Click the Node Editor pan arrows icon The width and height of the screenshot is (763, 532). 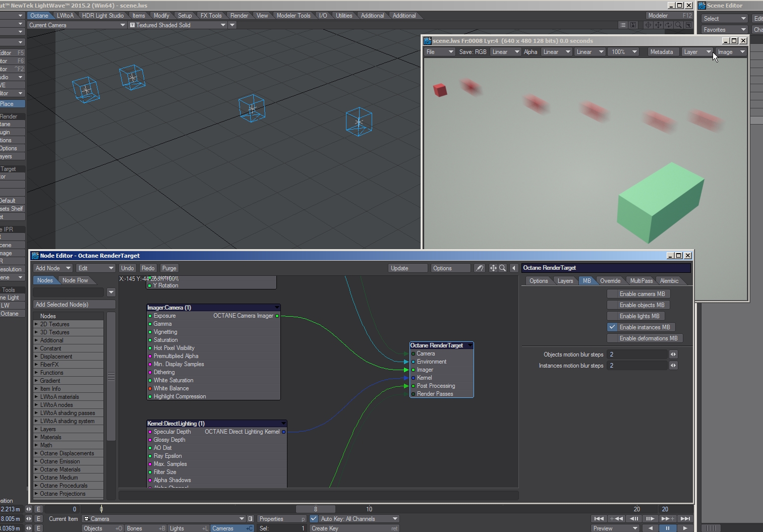493,268
